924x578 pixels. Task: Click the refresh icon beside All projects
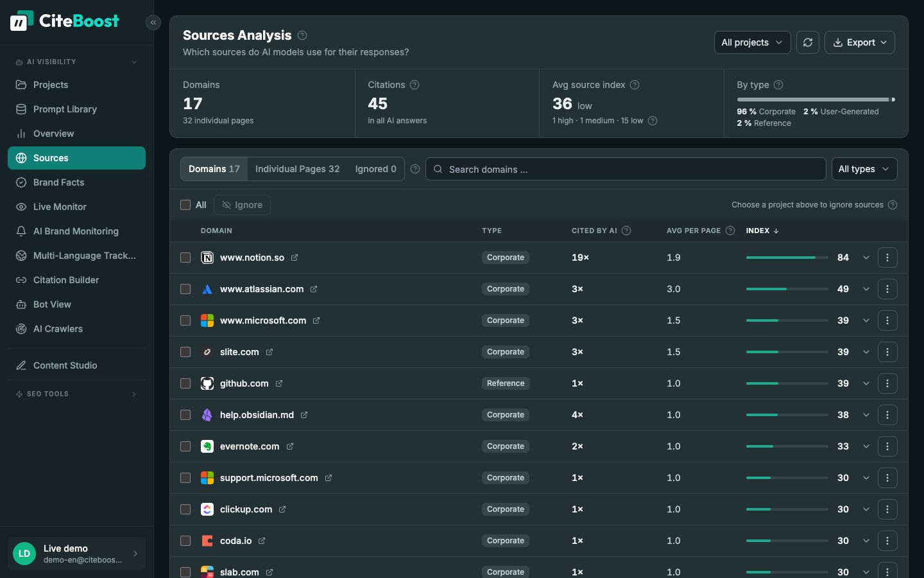pos(808,42)
